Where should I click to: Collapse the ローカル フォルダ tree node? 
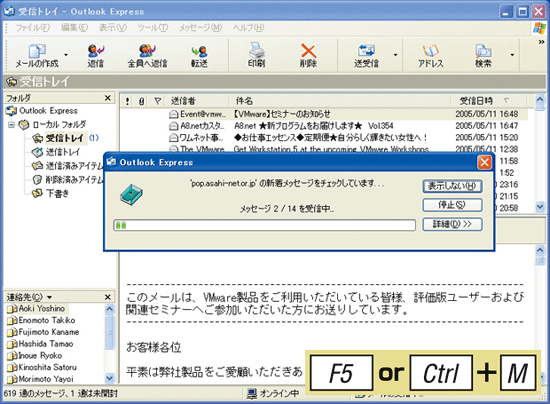coord(11,124)
